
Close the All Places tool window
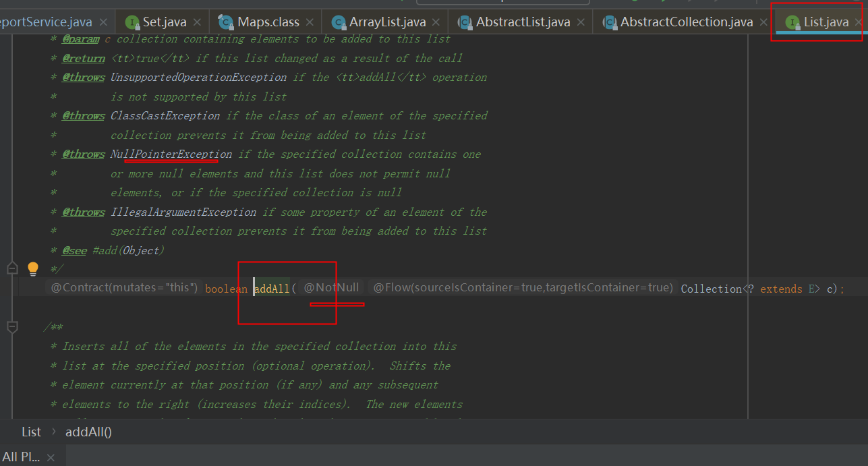51,457
